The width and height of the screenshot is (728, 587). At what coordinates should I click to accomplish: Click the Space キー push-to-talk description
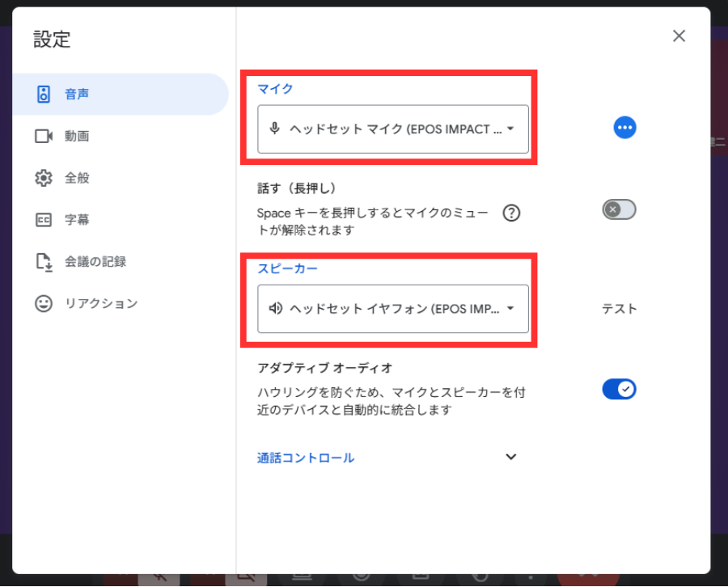click(x=372, y=222)
